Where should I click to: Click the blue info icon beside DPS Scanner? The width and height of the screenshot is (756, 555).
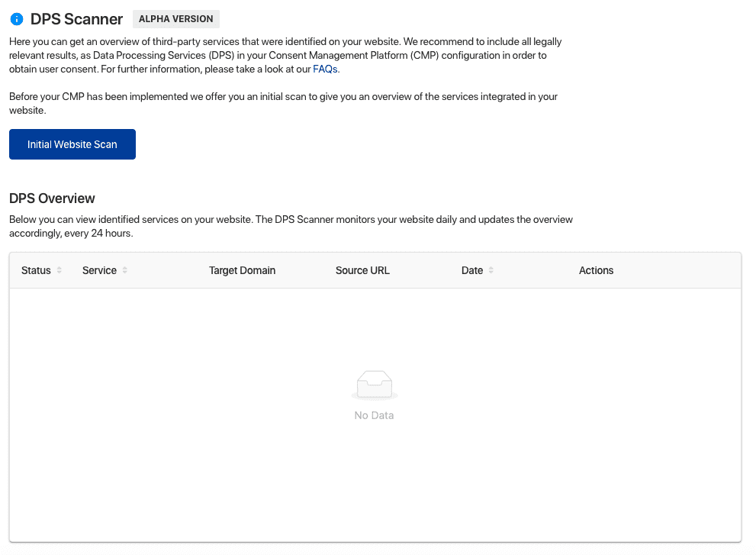pyautogui.click(x=16, y=19)
